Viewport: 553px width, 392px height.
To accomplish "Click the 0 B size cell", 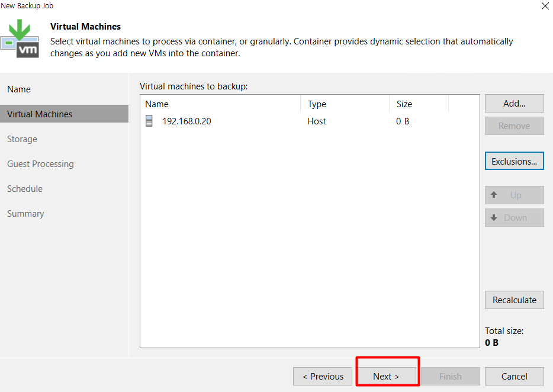I will point(403,121).
